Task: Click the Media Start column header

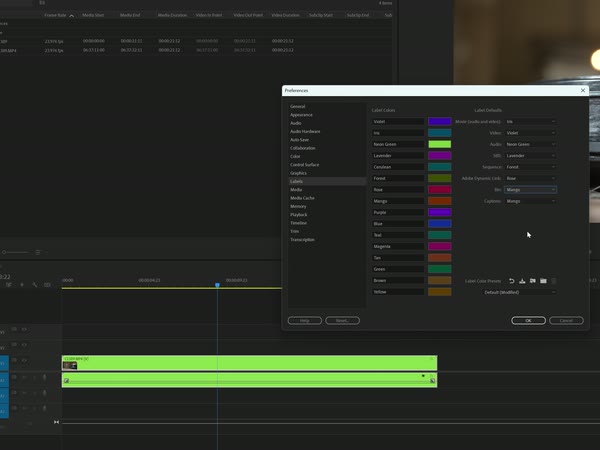Action: (x=93, y=15)
